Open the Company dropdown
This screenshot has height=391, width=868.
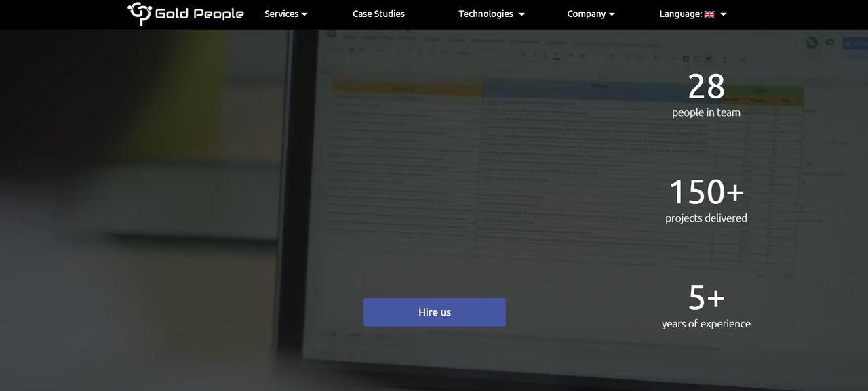click(591, 14)
